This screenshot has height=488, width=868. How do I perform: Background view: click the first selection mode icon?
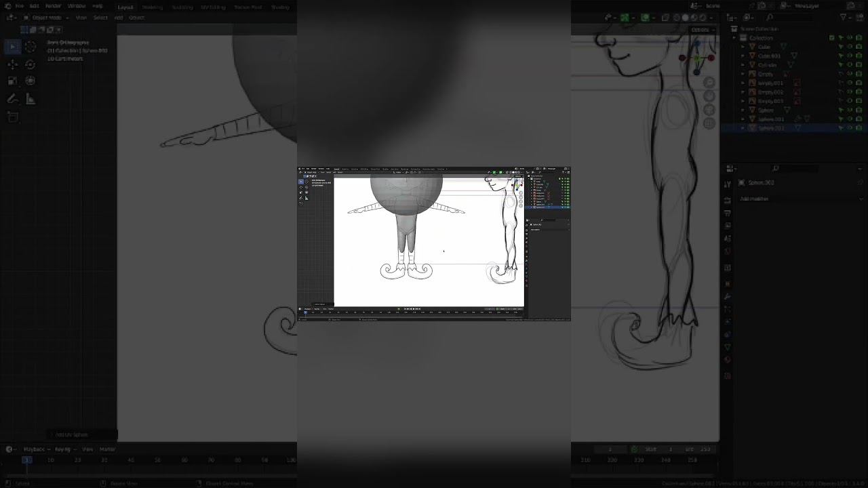coord(24,30)
